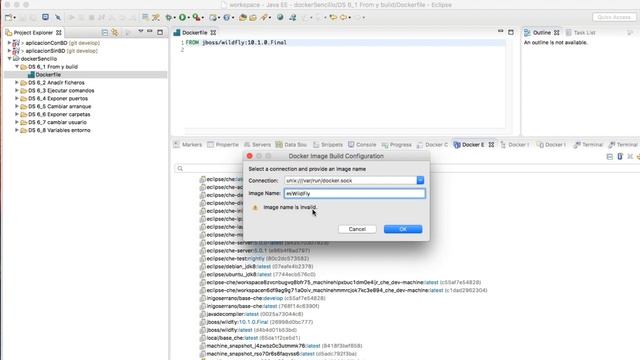
Task: Collapse DS 6_1 From y build folder
Action: point(17,67)
